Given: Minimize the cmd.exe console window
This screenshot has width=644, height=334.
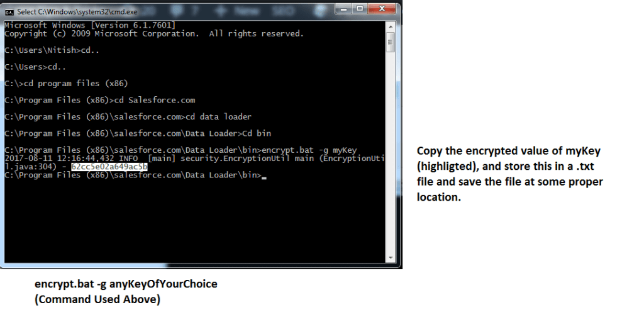Looking at the screenshot, I should tap(343, 9).
